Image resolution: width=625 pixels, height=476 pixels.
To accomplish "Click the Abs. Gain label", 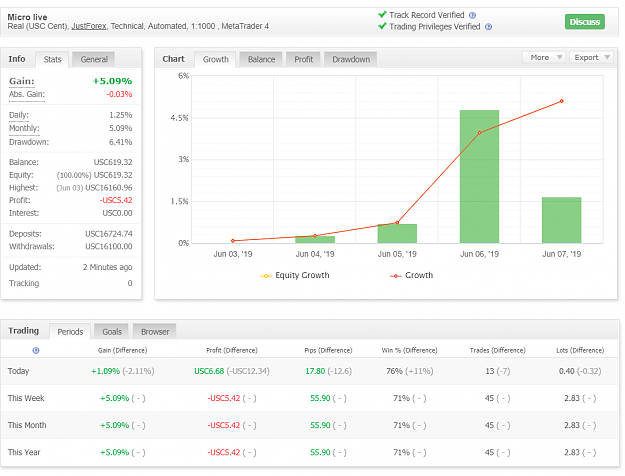I will [x=27, y=94].
